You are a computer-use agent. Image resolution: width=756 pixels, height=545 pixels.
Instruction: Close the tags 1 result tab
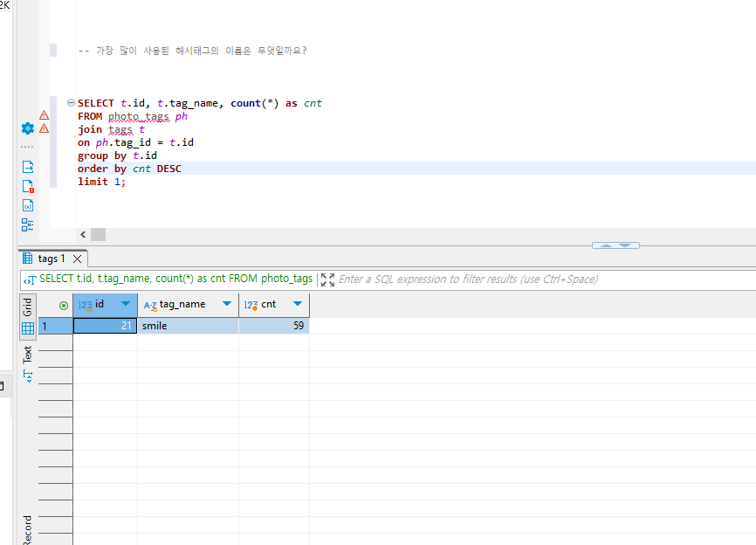(x=77, y=259)
